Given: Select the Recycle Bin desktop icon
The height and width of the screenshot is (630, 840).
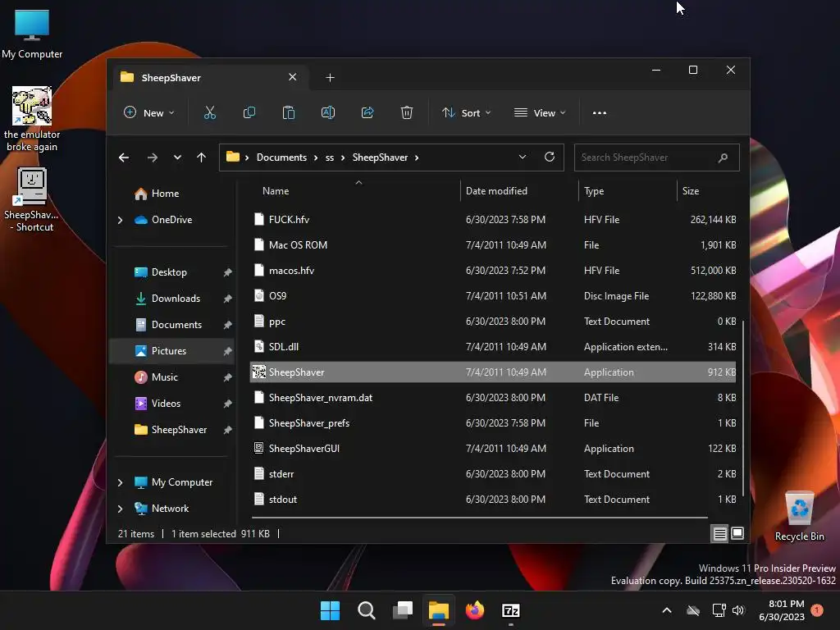Looking at the screenshot, I should [x=799, y=517].
